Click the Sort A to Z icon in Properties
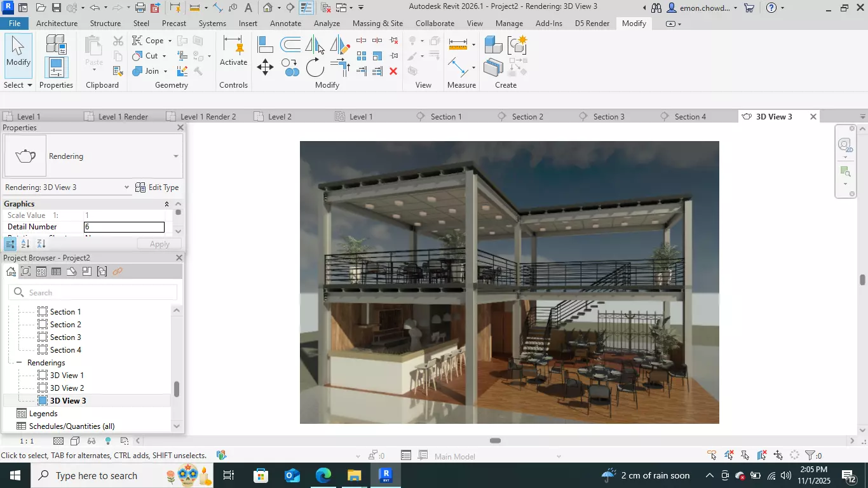868x488 pixels. [25, 244]
